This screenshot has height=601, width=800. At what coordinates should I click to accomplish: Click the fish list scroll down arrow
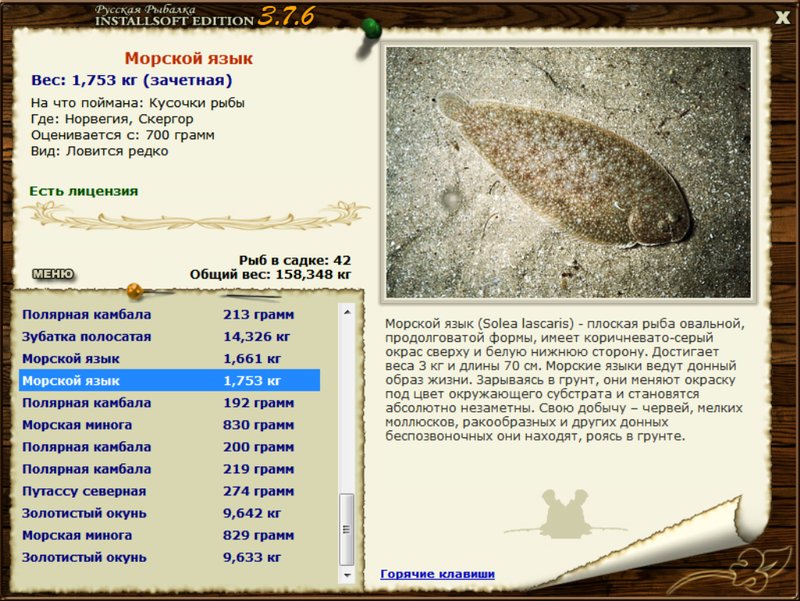(x=347, y=575)
